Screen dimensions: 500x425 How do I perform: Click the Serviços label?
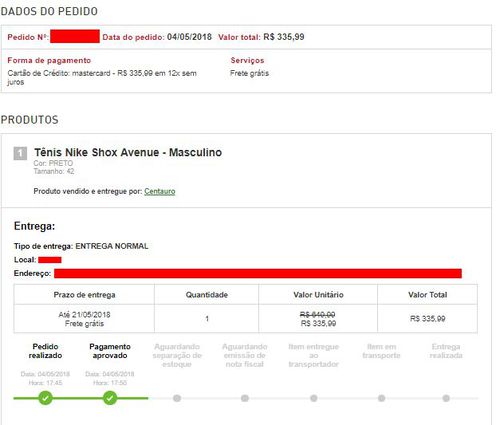click(247, 60)
